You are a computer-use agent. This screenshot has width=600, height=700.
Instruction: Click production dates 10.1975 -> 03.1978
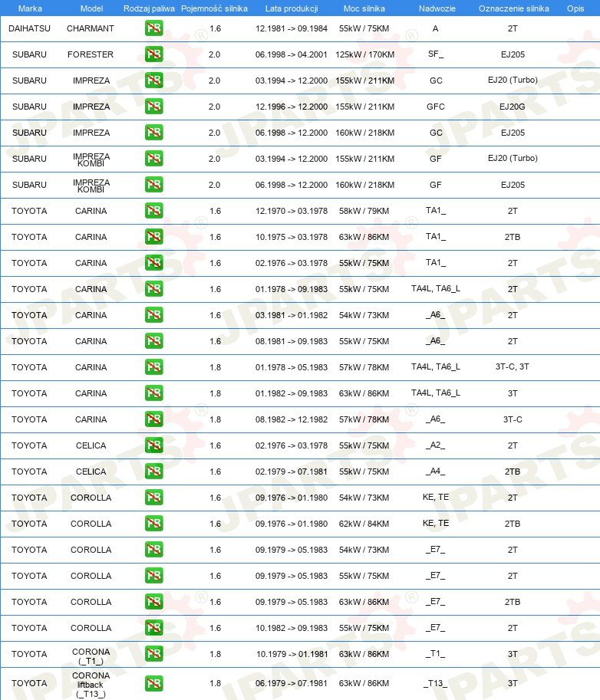click(292, 237)
